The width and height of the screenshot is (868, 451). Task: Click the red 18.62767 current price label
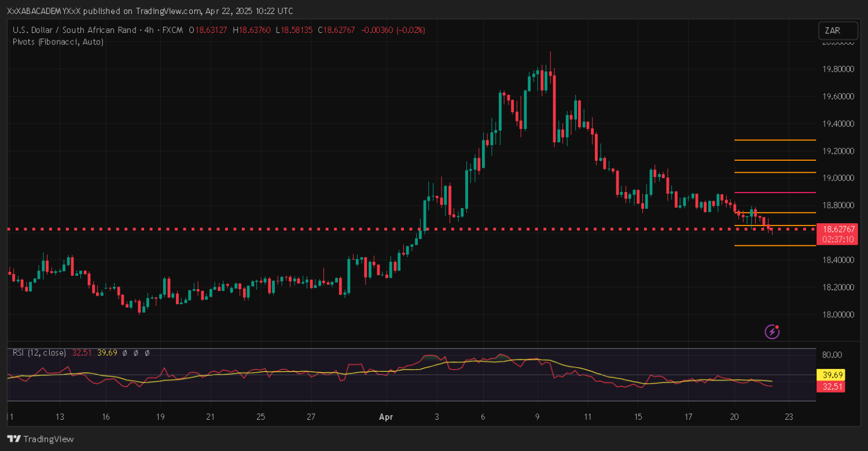[836, 229]
